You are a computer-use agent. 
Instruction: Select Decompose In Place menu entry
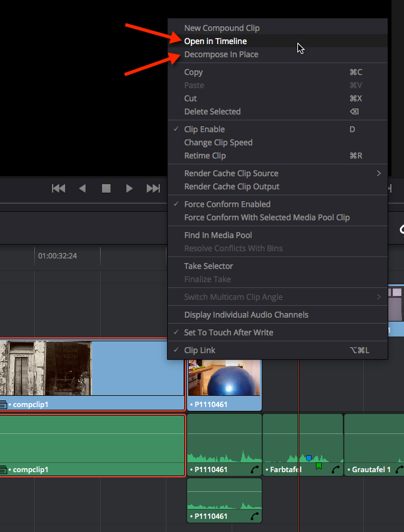pyautogui.click(x=221, y=55)
